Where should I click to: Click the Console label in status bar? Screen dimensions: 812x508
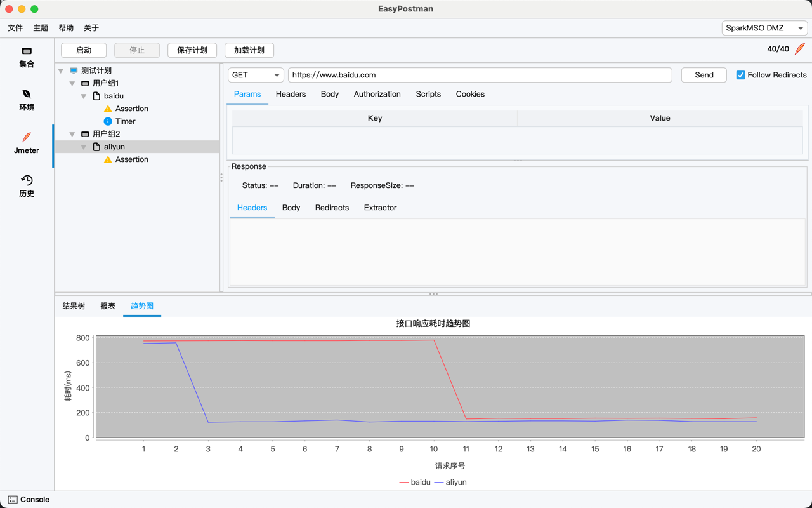tap(35, 500)
